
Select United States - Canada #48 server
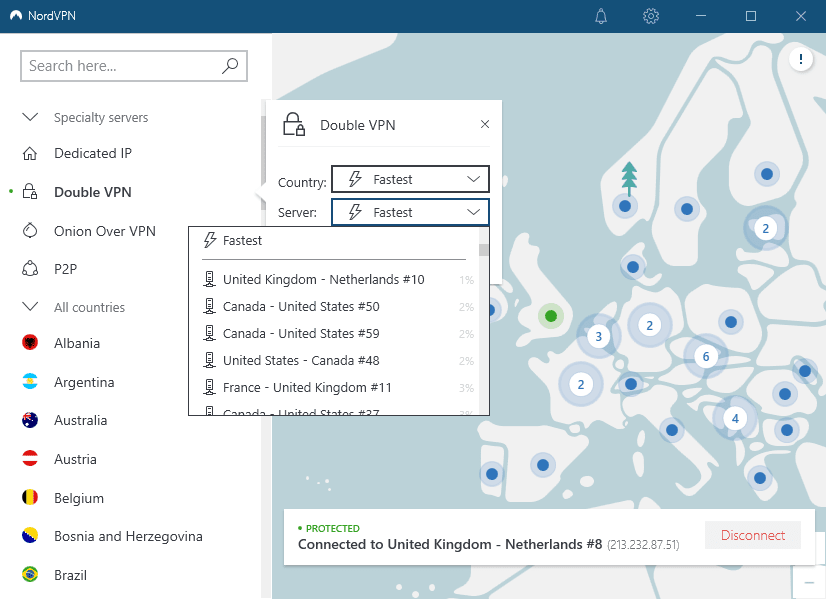333,360
